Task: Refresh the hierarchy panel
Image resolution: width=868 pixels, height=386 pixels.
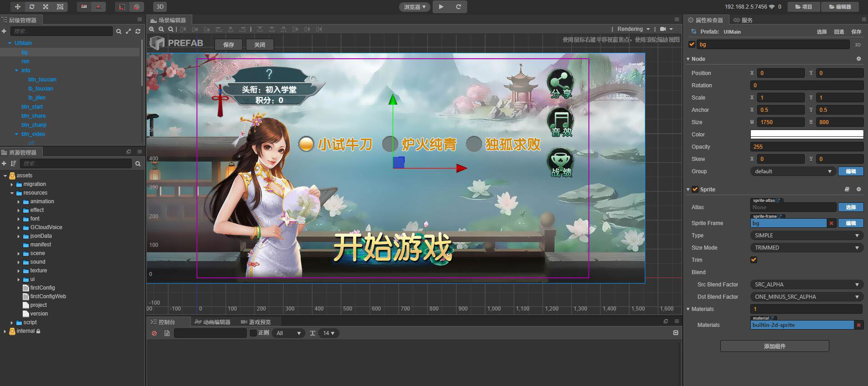Action: point(138,31)
